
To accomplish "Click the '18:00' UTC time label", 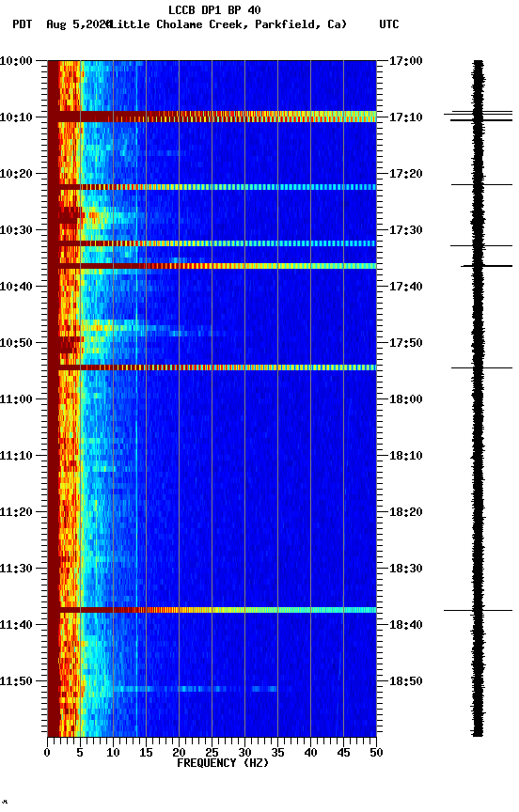I will [x=405, y=399].
